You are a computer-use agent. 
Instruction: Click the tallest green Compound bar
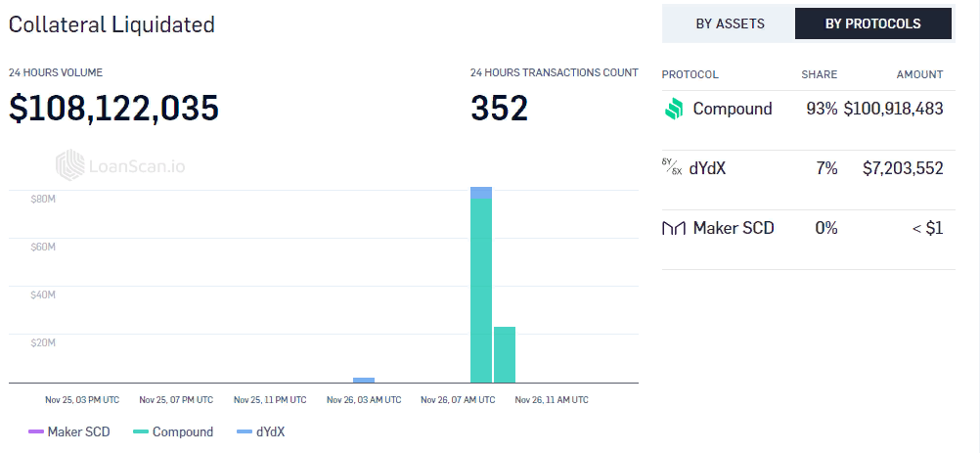(481, 290)
